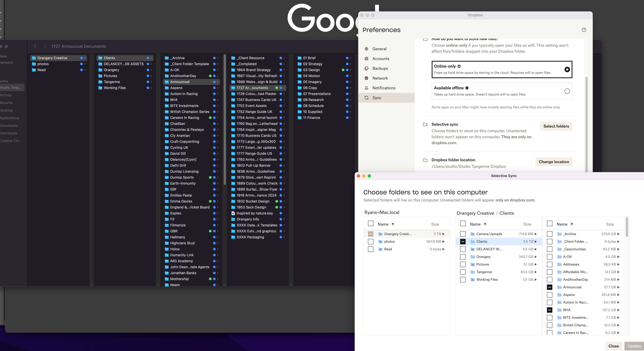The image size is (644, 351).
Task: Click the Finder Armourcoat column scrollbar
Action: pos(225,120)
